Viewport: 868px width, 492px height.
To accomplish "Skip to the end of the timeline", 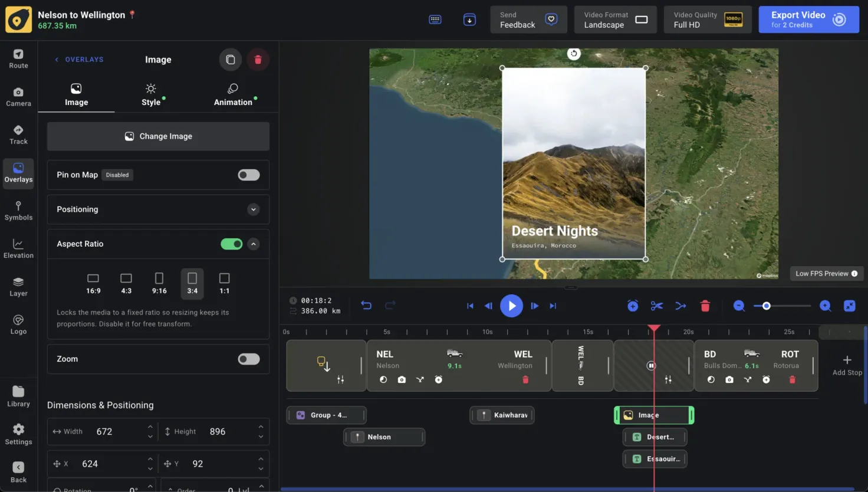I will click(x=553, y=306).
